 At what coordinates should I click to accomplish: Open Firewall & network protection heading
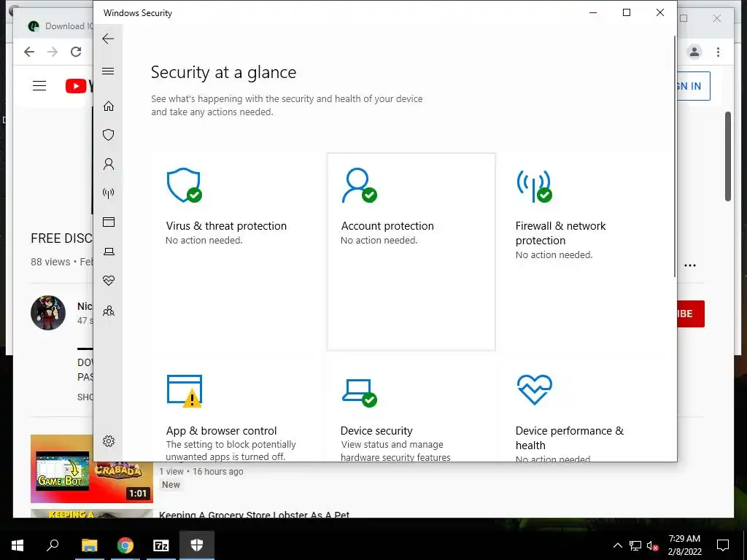[x=560, y=233]
